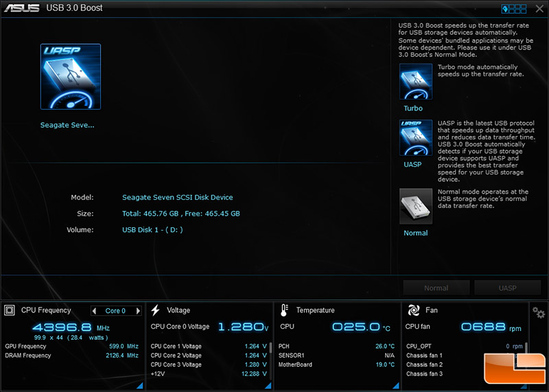Expand the Temperature panel corner triangle

pos(396,385)
